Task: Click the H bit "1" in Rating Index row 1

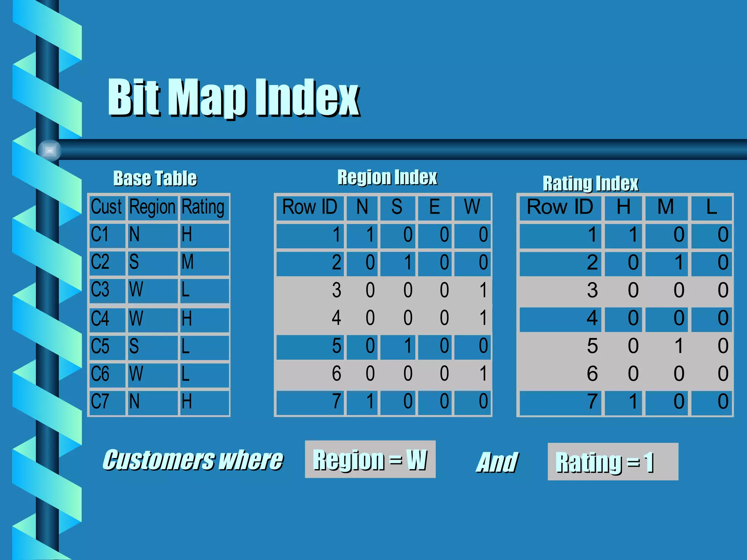Action: point(623,236)
